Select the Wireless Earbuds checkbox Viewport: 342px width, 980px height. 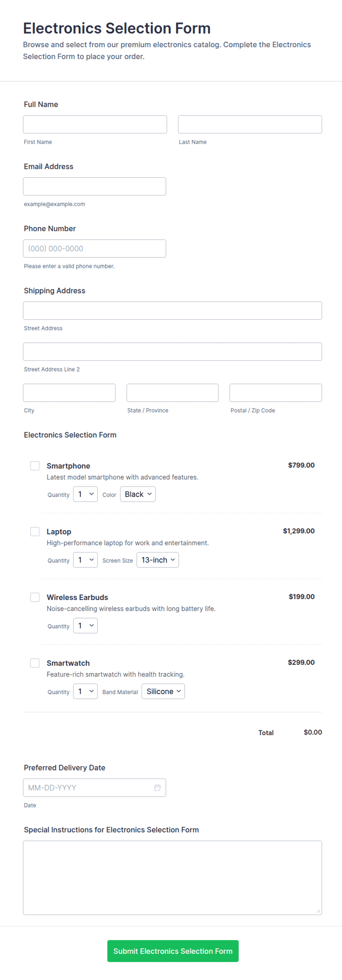point(35,597)
